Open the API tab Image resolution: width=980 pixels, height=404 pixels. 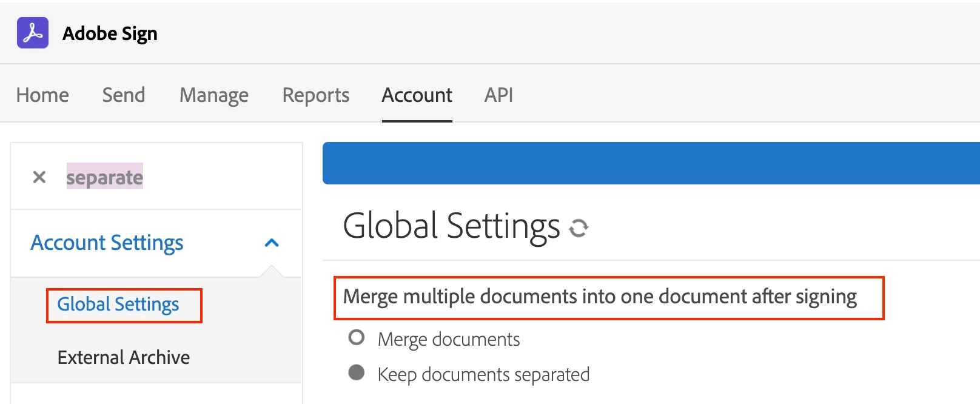(x=498, y=95)
